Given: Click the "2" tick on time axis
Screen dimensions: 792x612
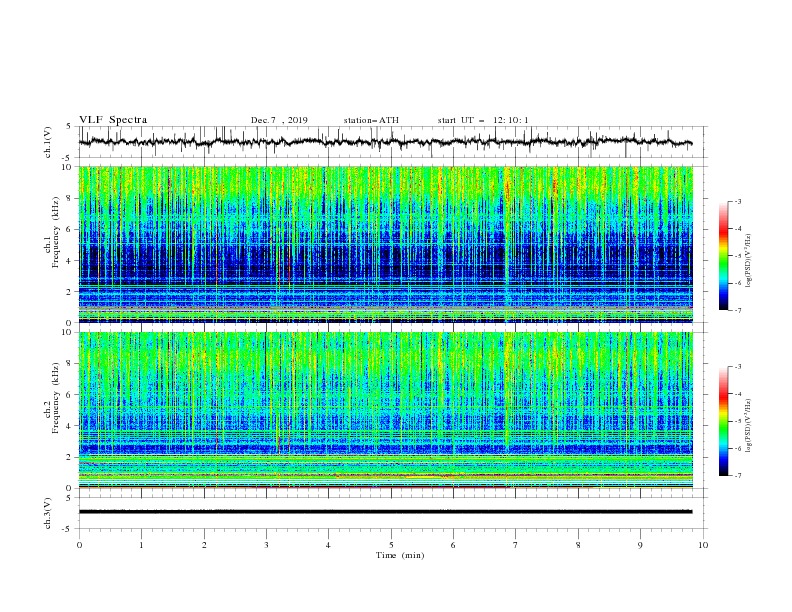Looking at the screenshot, I should pos(204,545).
